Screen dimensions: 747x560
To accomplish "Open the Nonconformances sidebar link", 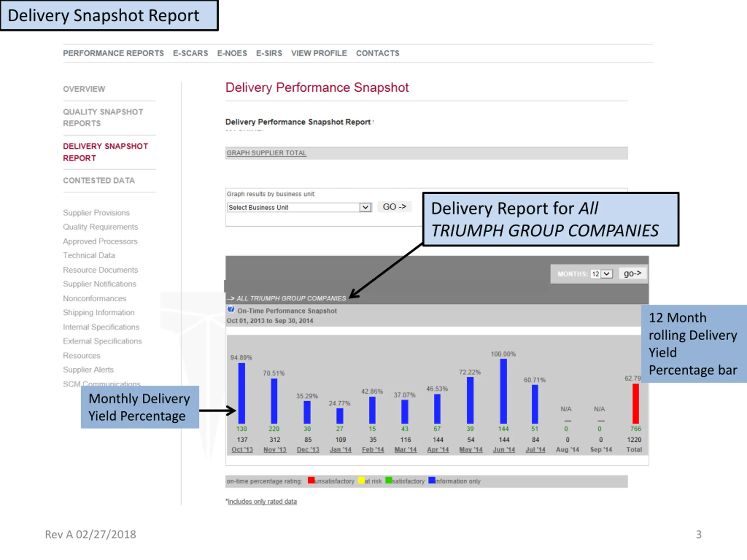I will point(94,298).
